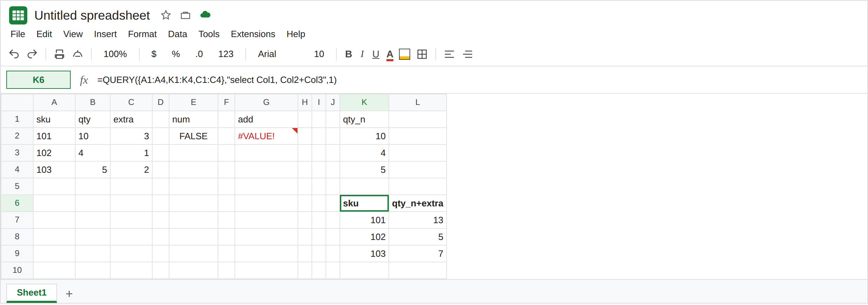Viewport: 868px width, 305px height.
Task: Click the select-all corner box
Action: point(17,102)
